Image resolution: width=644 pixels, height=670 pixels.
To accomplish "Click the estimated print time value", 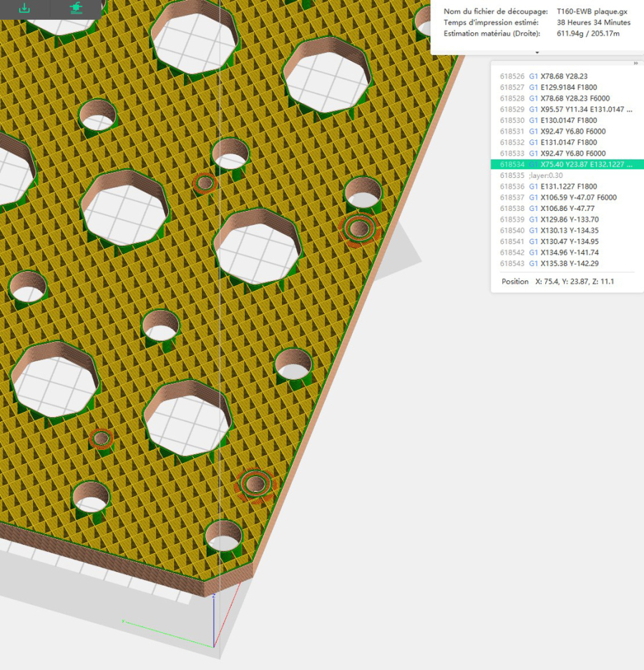I will click(593, 23).
